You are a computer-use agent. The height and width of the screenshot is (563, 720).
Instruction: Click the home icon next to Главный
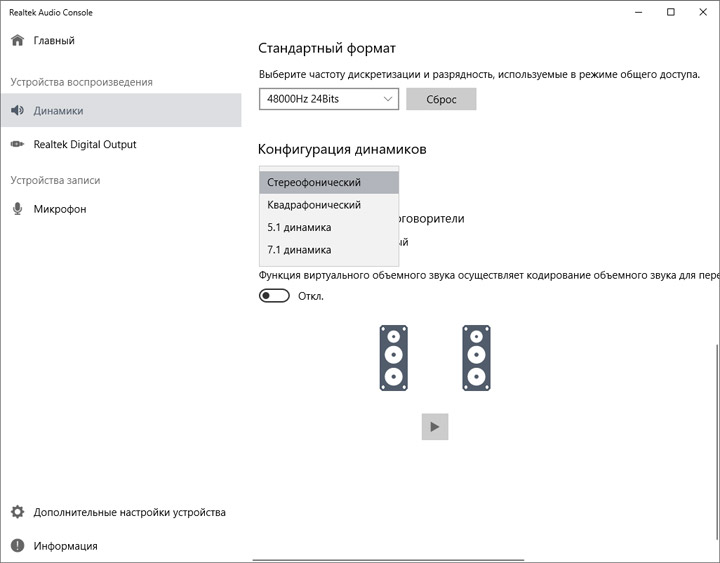(17, 41)
